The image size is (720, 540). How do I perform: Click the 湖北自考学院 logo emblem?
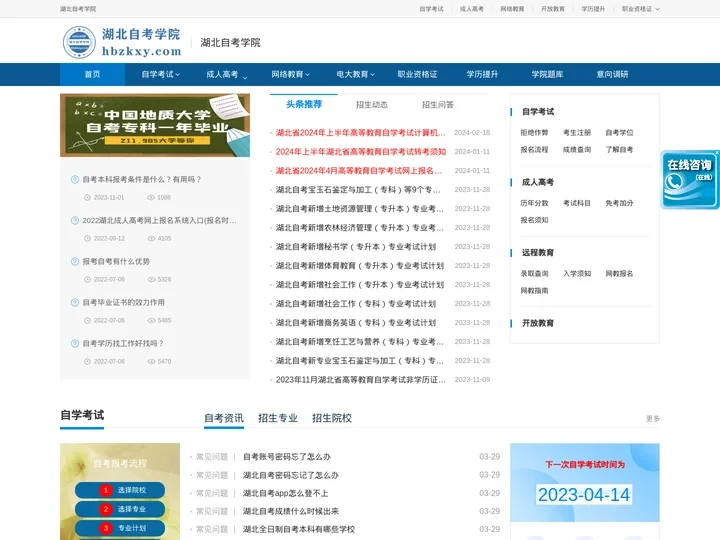point(79,42)
